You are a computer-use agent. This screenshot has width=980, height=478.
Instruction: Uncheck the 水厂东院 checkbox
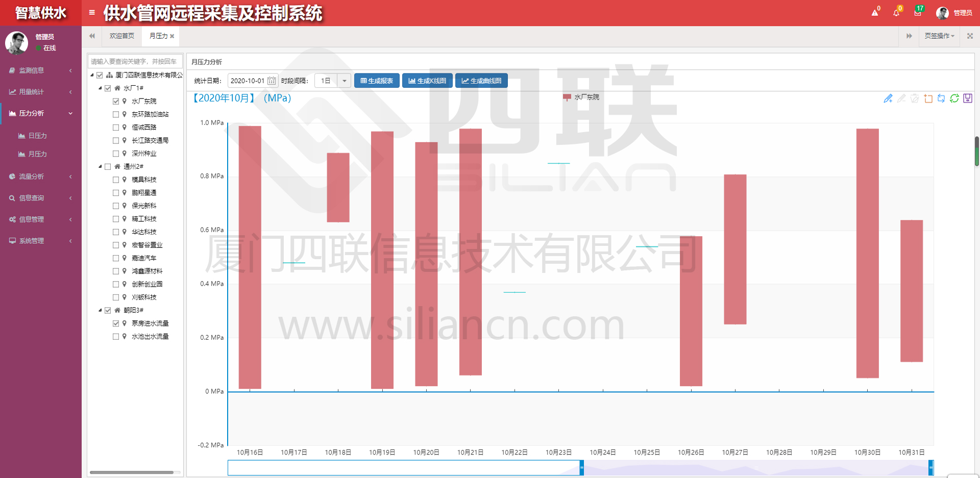[116, 102]
